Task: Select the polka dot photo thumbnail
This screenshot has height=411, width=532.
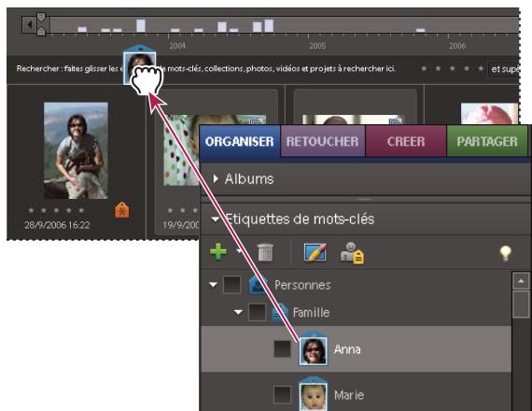Action: (x=180, y=149)
